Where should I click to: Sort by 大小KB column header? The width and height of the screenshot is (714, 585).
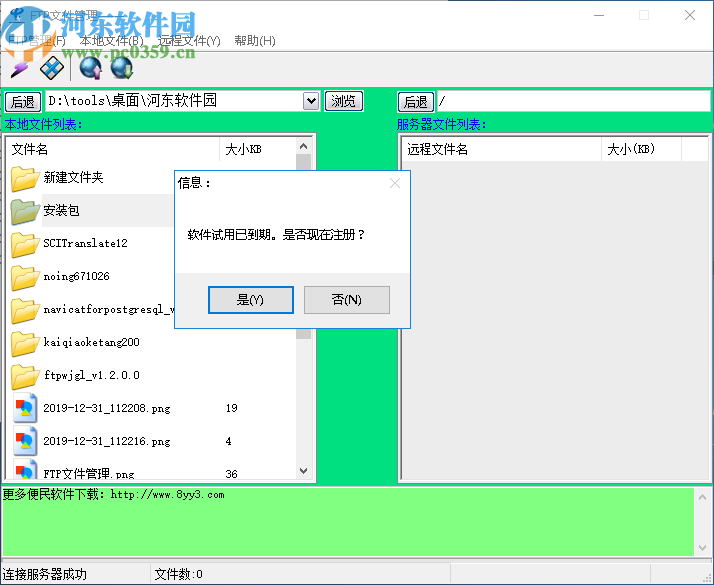(257, 149)
